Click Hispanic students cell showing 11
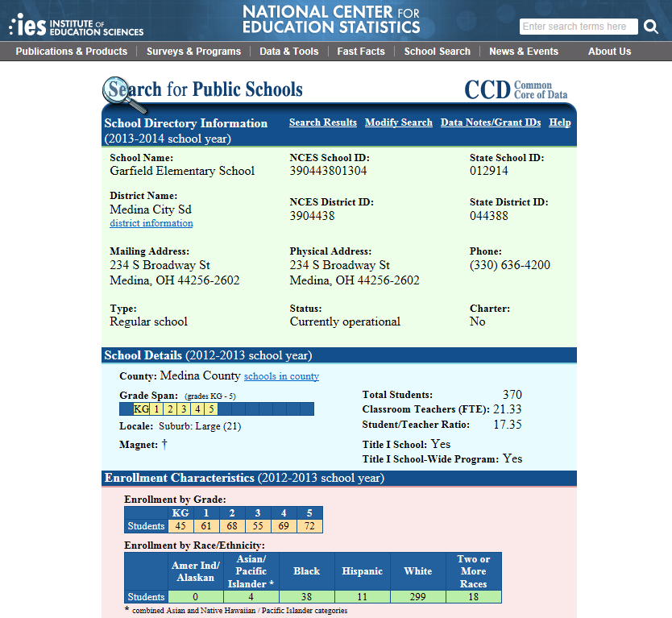 [362, 597]
